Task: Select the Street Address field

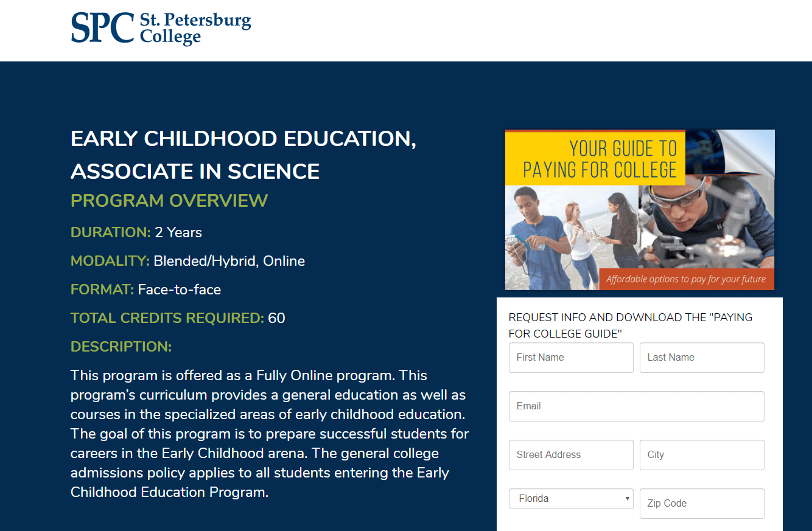Action: point(571,455)
